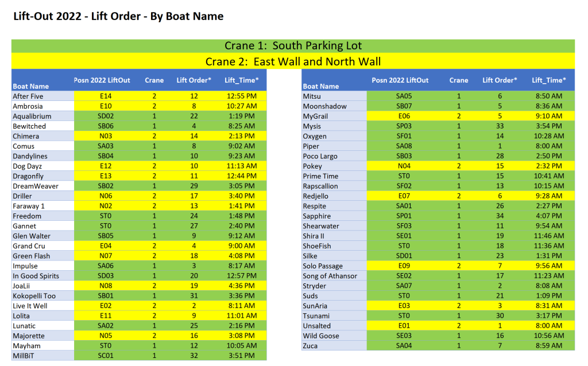Select position 'SC01' for MillBiT

click(x=106, y=356)
